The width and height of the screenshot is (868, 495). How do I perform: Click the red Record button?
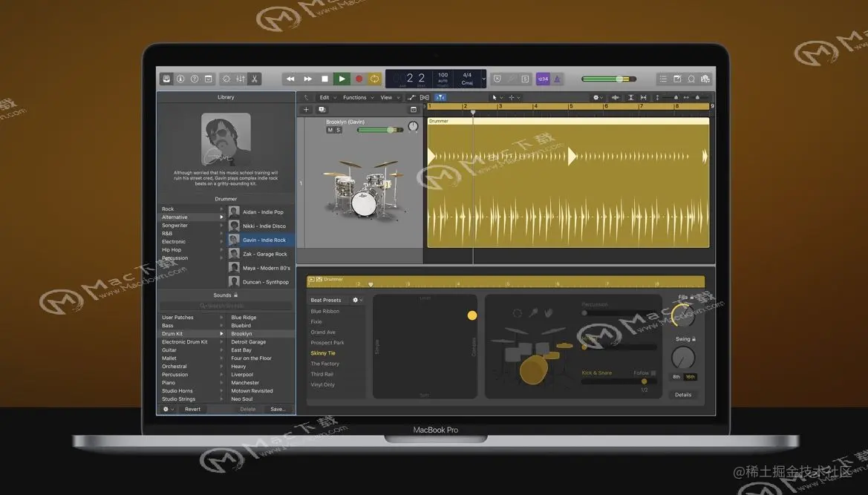click(x=359, y=79)
